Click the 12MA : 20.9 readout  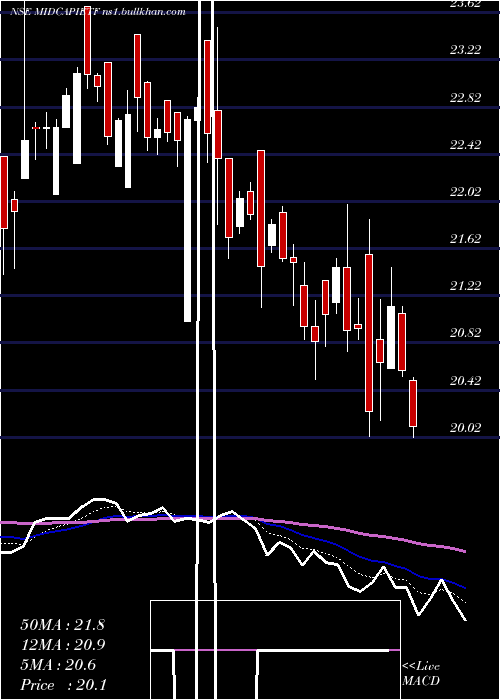tap(62, 645)
